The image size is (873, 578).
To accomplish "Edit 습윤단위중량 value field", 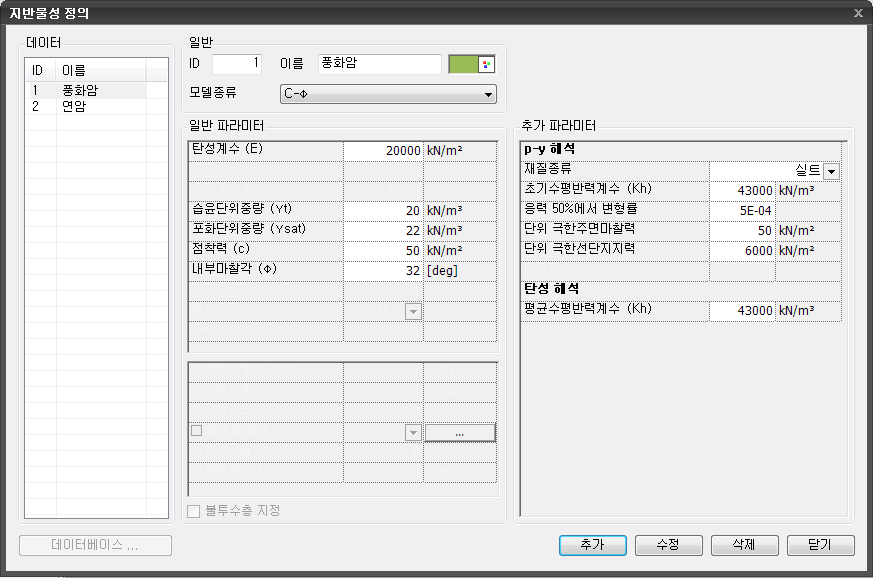I will pos(383,211).
